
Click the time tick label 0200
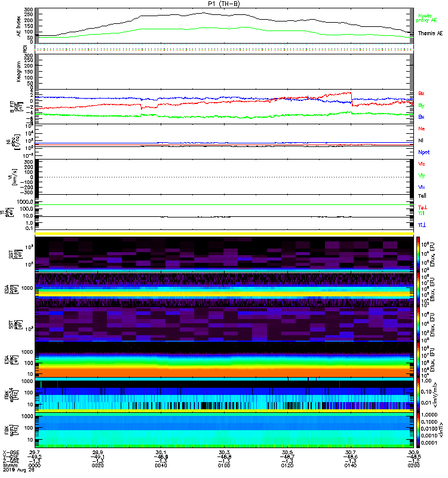coord(413,465)
